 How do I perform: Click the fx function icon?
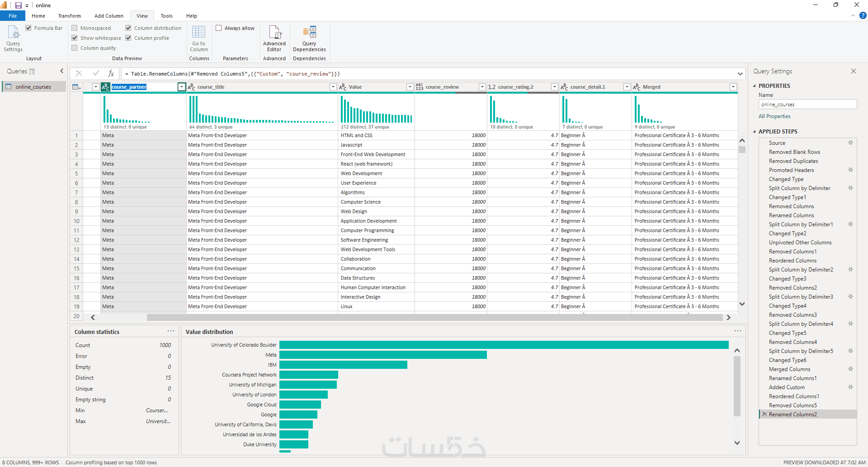[111, 73]
